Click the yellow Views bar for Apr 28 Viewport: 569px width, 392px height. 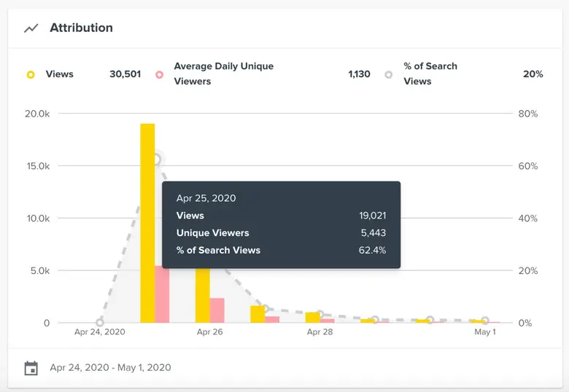[312, 317]
